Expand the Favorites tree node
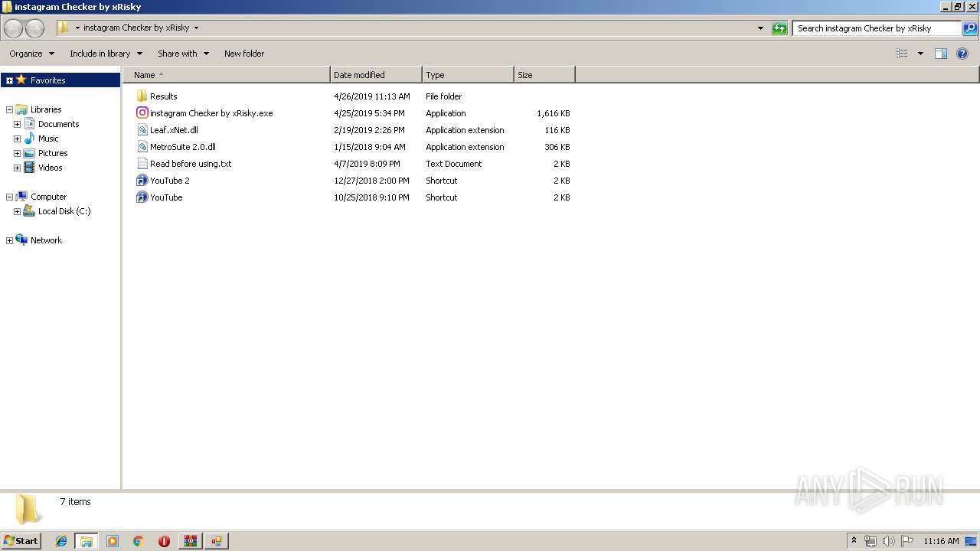Image resolution: width=980 pixels, height=551 pixels. click(x=9, y=80)
